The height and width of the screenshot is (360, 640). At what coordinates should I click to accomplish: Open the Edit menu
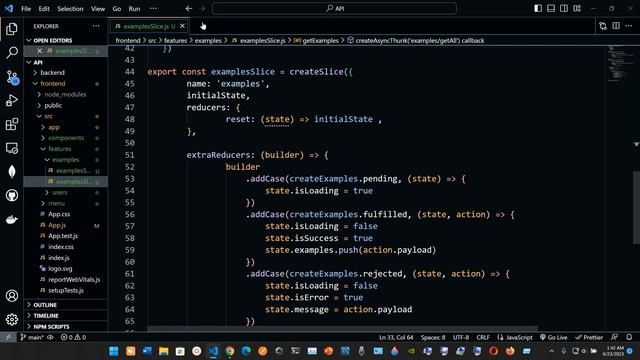point(44,9)
